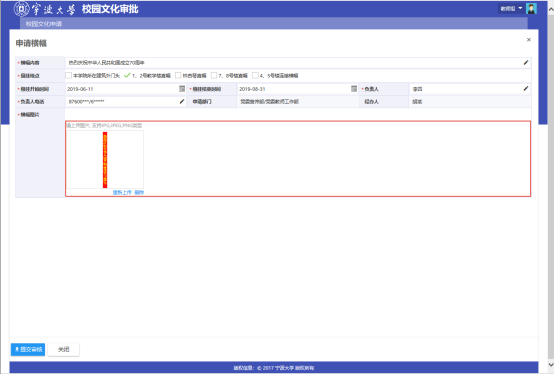
Task: Click the re-upload link under the image
Action: [x=122, y=192]
